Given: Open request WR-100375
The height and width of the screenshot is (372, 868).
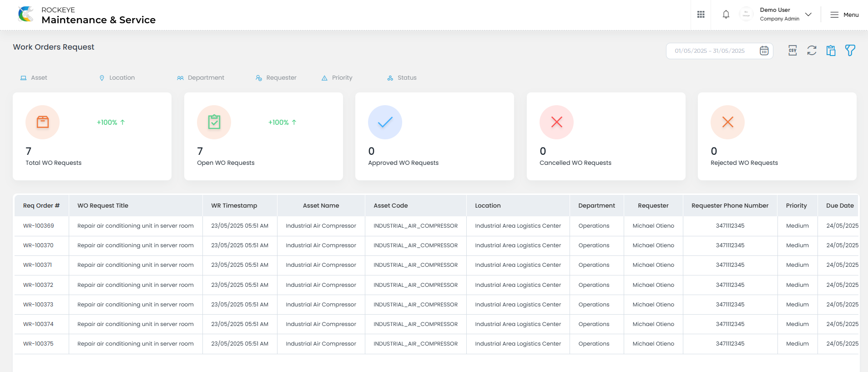Looking at the screenshot, I should pyautogui.click(x=39, y=344).
